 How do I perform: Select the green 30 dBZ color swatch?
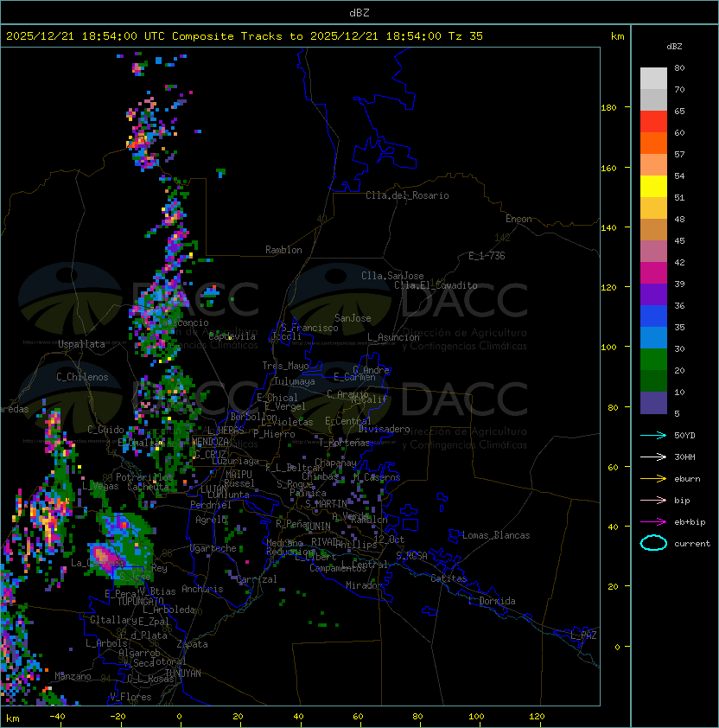pos(653,360)
